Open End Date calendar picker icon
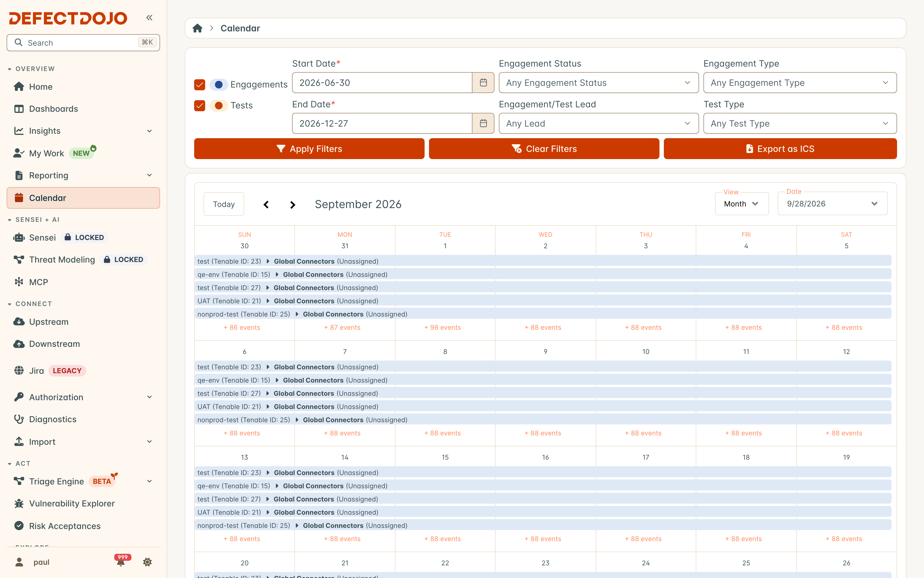This screenshot has width=924, height=578. pyautogui.click(x=483, y=123)
